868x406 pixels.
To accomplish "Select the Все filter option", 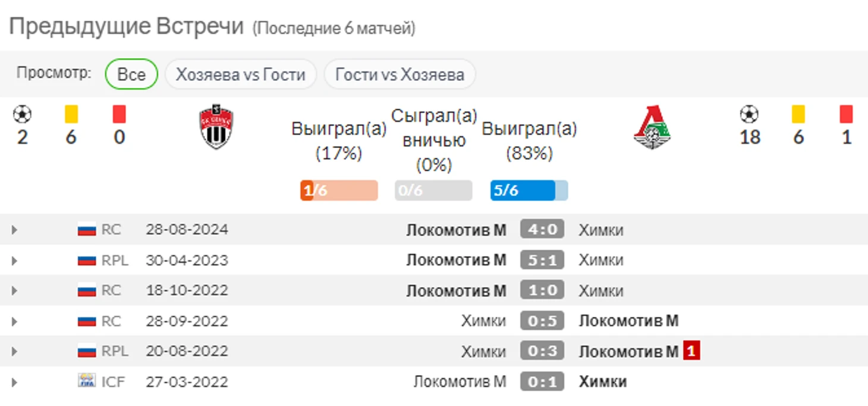I will click(x=131, y=74).
